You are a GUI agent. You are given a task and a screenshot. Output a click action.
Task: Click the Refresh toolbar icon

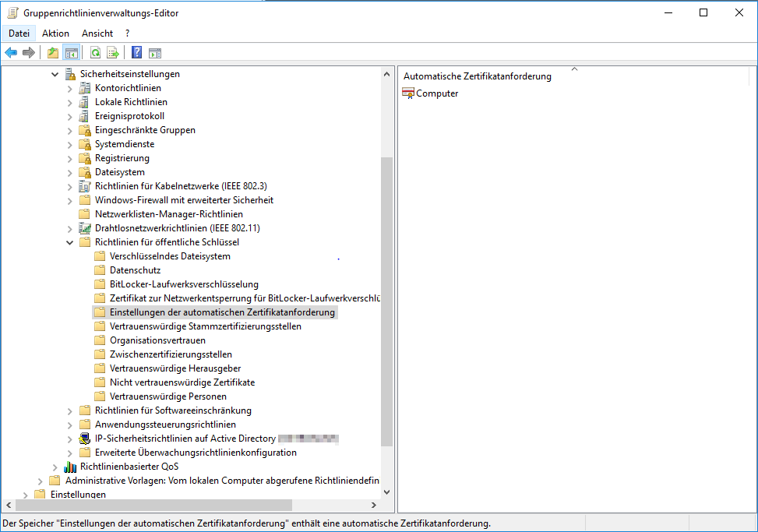[x=95, y=53]
